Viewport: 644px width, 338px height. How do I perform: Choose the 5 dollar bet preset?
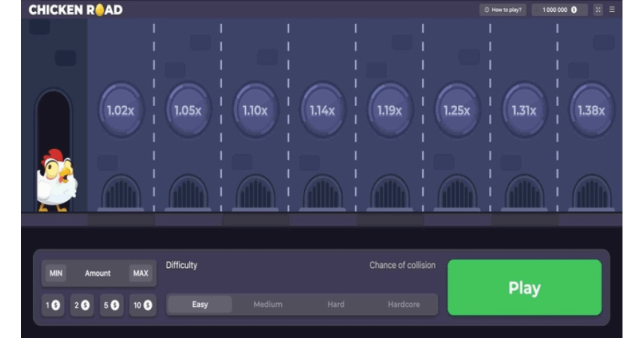pos(112,305)
